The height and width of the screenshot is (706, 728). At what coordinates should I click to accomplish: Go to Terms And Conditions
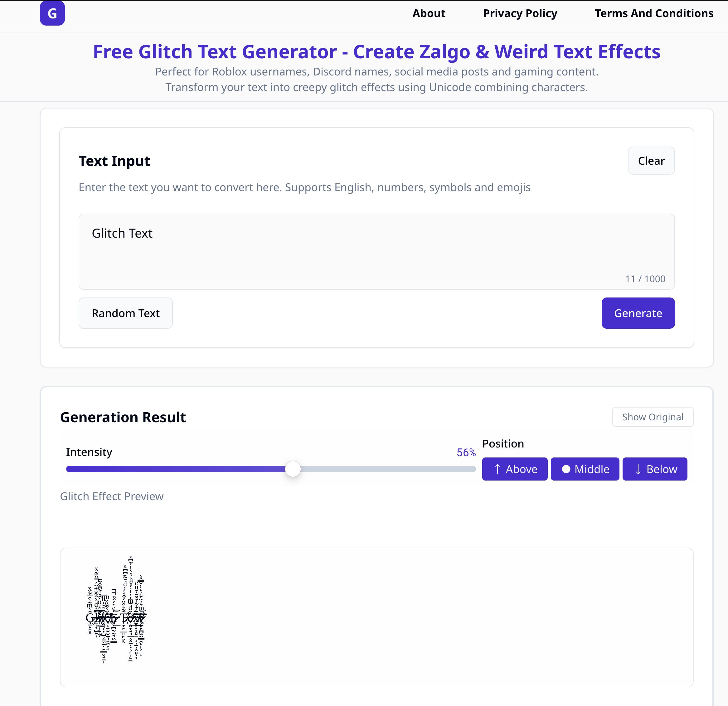tap(654, 13)
